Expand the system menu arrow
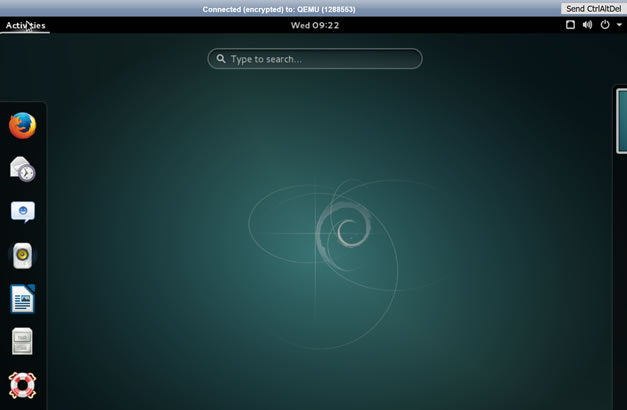Screen dimensions: 627x410 tap(619, 25)
